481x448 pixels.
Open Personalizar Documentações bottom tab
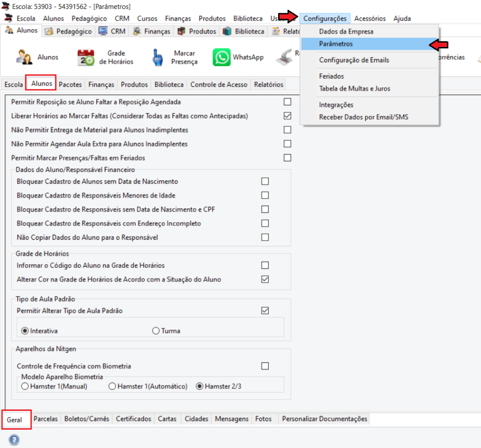click(325, 419)
